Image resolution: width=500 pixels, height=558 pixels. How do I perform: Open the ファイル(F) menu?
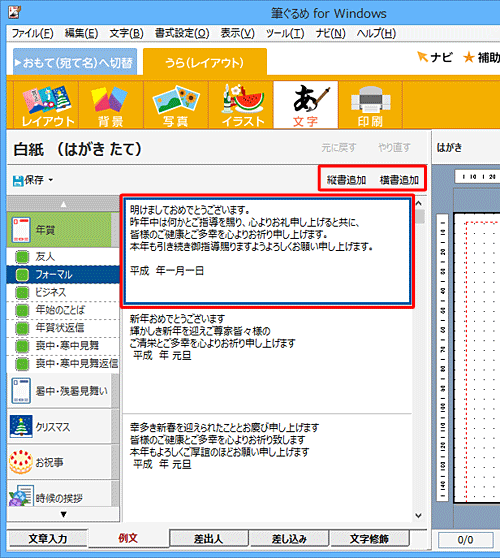32,33
